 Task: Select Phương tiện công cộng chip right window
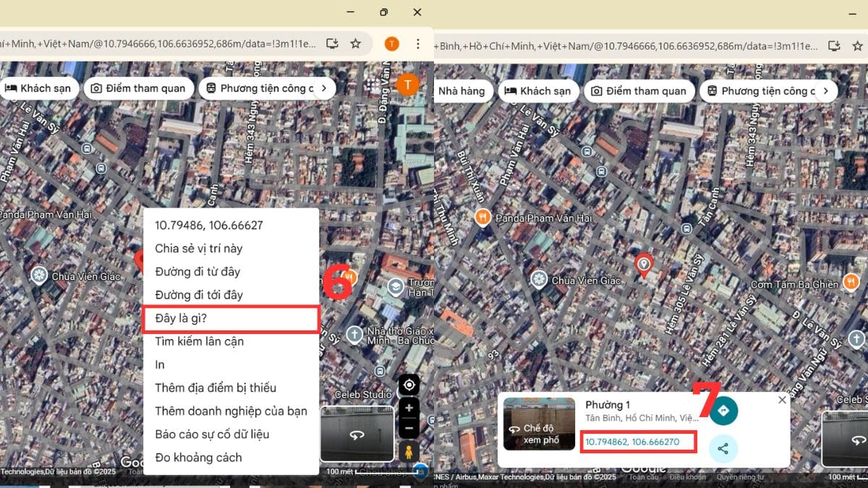[x=761, y=91]
